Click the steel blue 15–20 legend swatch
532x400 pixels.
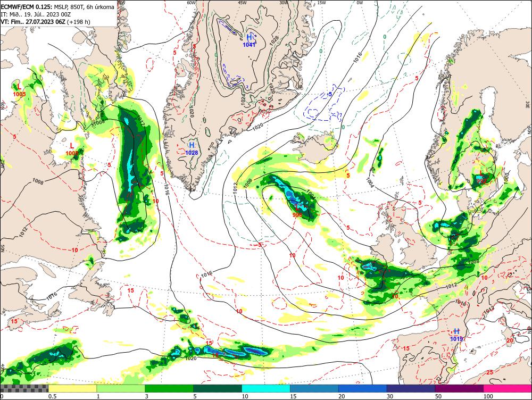click(314, 388)
